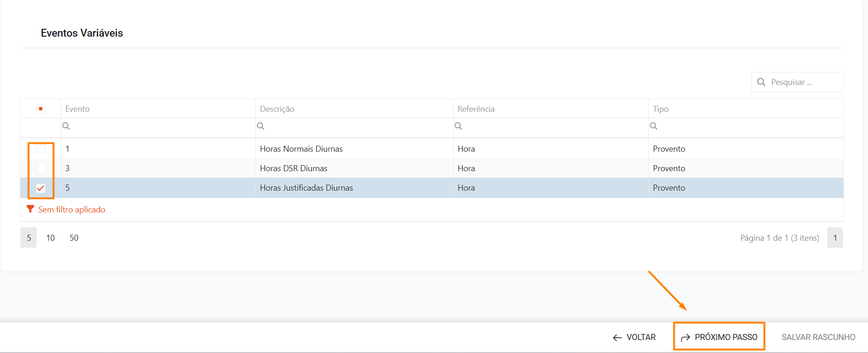Click the forward arrow icon beside PRÓXIMO PASSO
Screen dimensions: 868x353
pyautogui.click(x=685, y=338)
